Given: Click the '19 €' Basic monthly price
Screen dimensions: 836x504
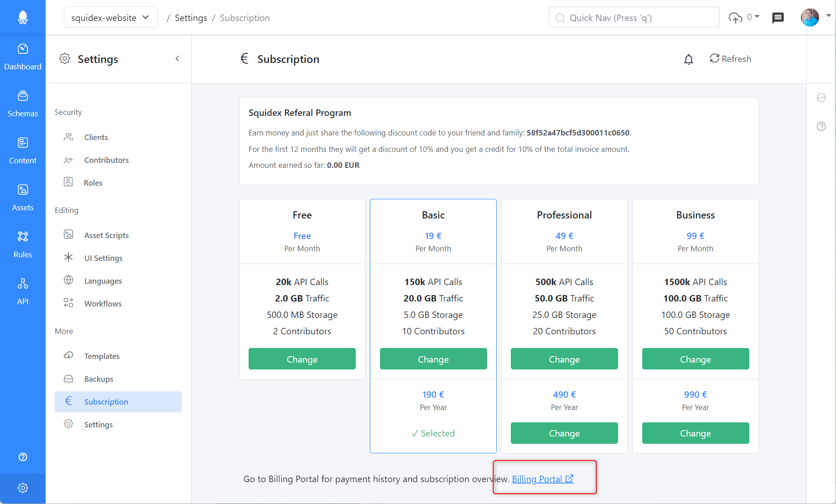Looking at the screenshot, I should tap(433, 236).
